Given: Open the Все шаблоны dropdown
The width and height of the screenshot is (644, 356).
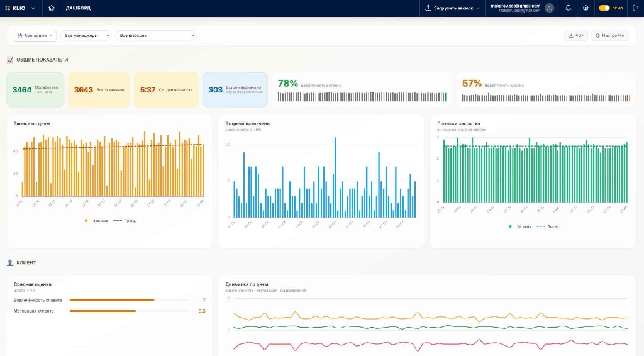Looking at the screenshot, I should tap(156, 36).
